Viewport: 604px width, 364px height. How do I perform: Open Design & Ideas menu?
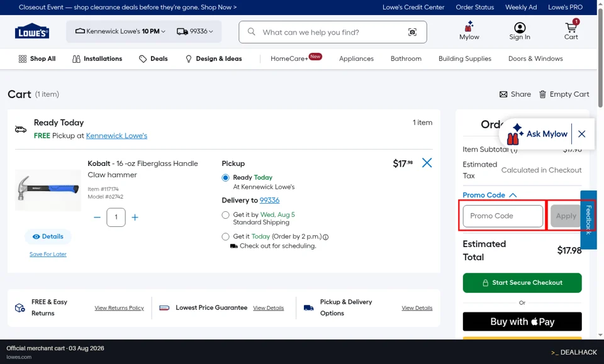(213, 59)
